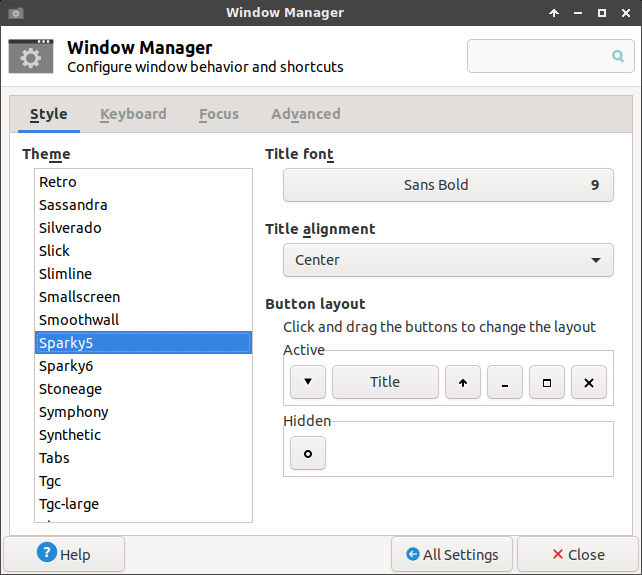Open the Title alignment dropdown
The width and height of the screenshot is (642, 575).
click(x=448, y=260)
